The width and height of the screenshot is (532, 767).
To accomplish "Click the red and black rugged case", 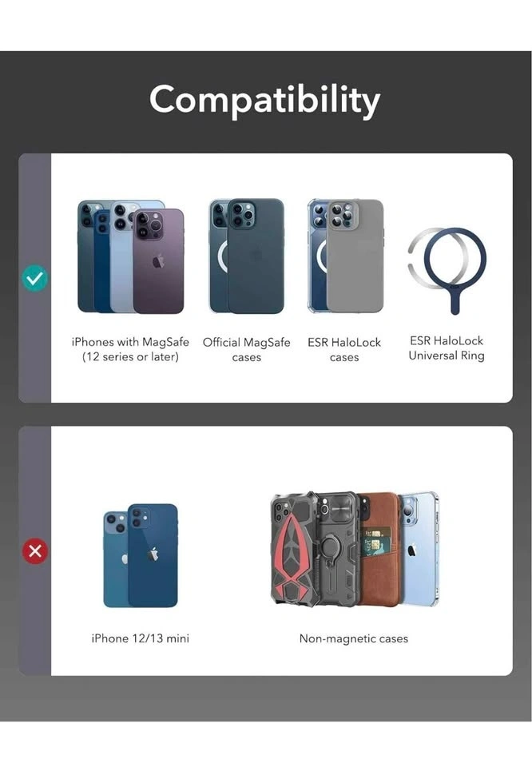I will (x=292, y=550).
